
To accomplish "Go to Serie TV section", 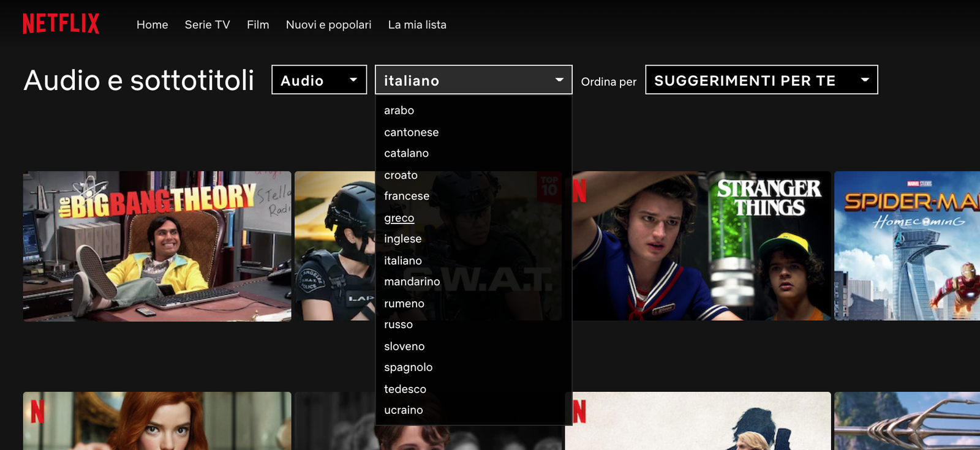I will click(207, 24).
